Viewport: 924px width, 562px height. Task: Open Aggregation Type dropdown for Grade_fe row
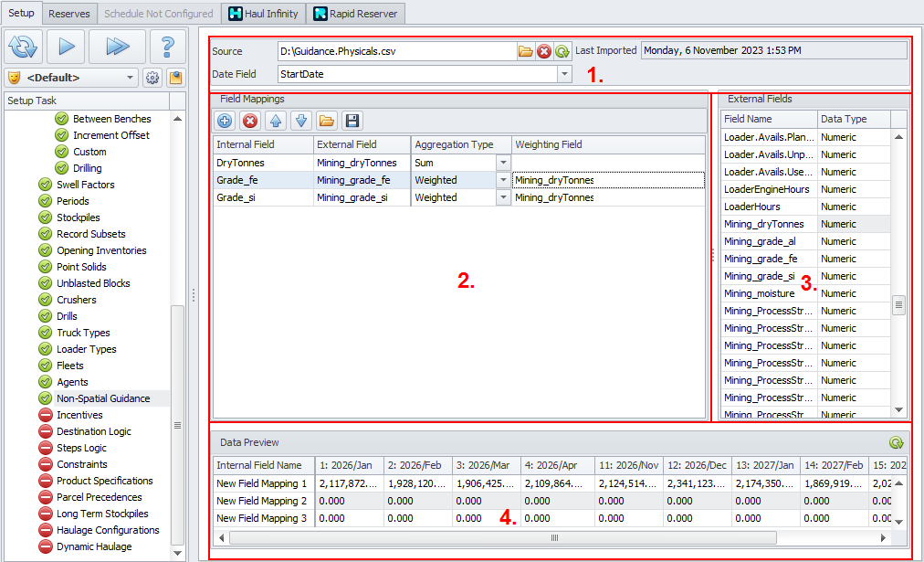pyautogui.click(x=502, y=180)
